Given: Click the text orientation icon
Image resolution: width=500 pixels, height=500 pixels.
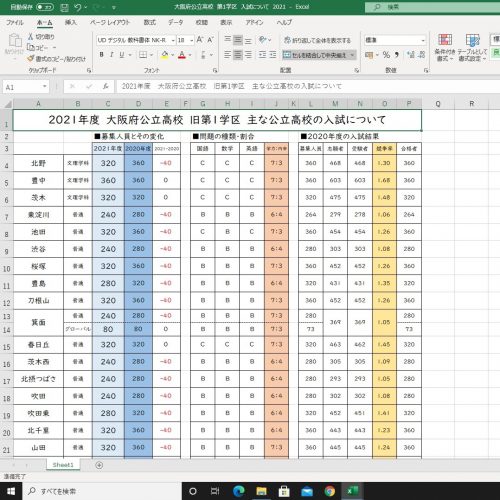Looking at the screenshot, I should [263, 40].
